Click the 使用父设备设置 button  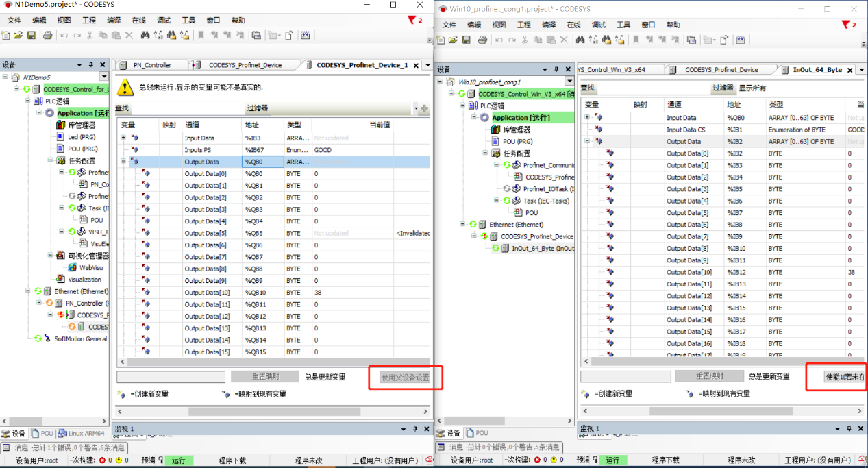[405, 377]
